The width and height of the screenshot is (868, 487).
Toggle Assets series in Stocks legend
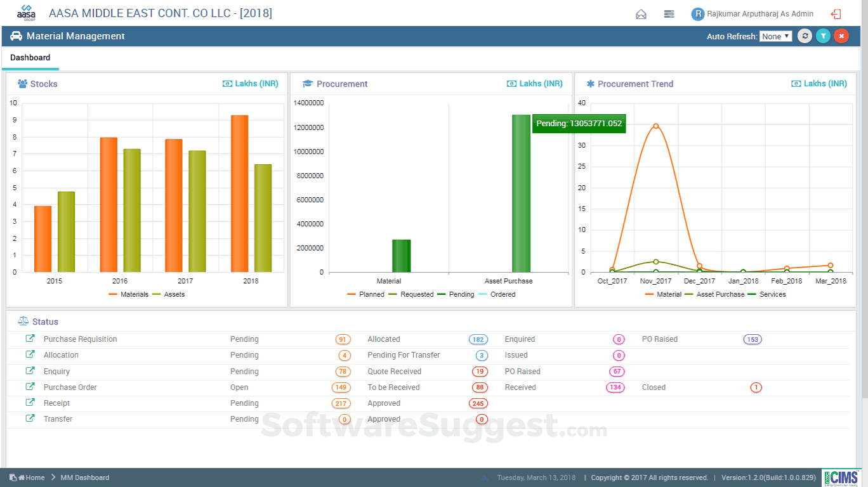coord(169,294)
